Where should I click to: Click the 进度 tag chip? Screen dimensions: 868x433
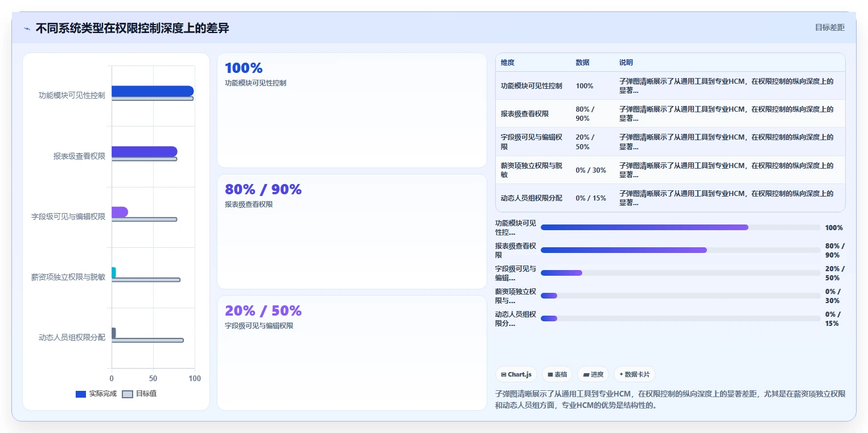(x=593, y=374)
